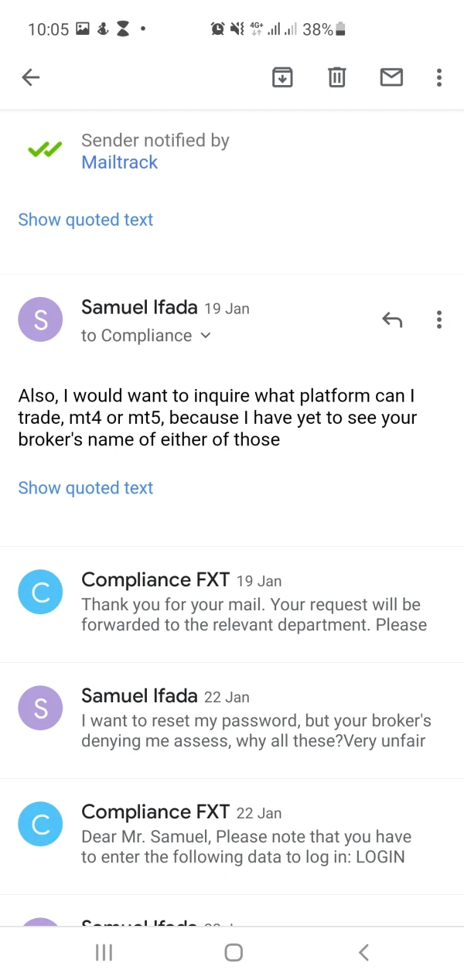Viewport: 464px width, 980px height.
Task: Reply to Samuel Ifada's 19 Jan message
Action: [x=392, y=319]
